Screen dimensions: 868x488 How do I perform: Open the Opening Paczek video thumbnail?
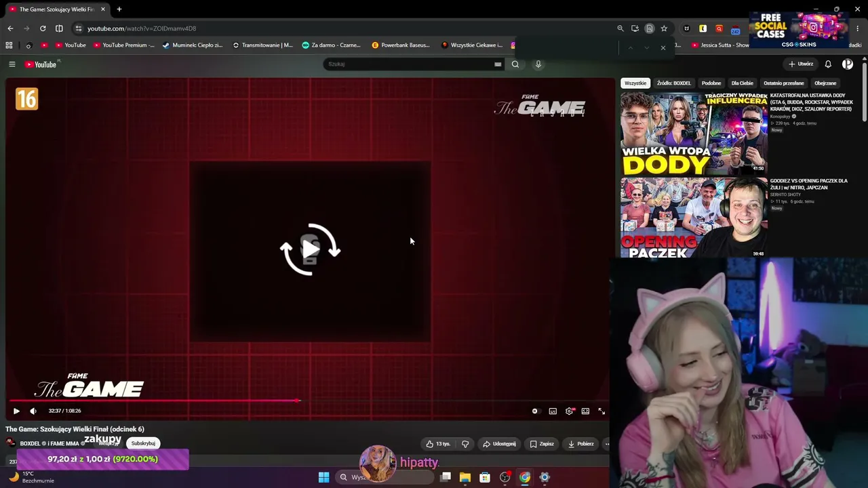694,218
